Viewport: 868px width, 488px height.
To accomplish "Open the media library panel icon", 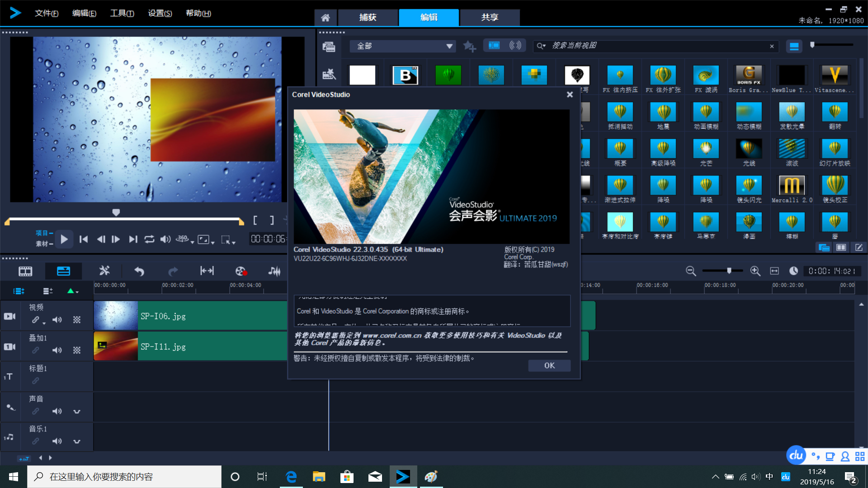I will pos(329,47).
